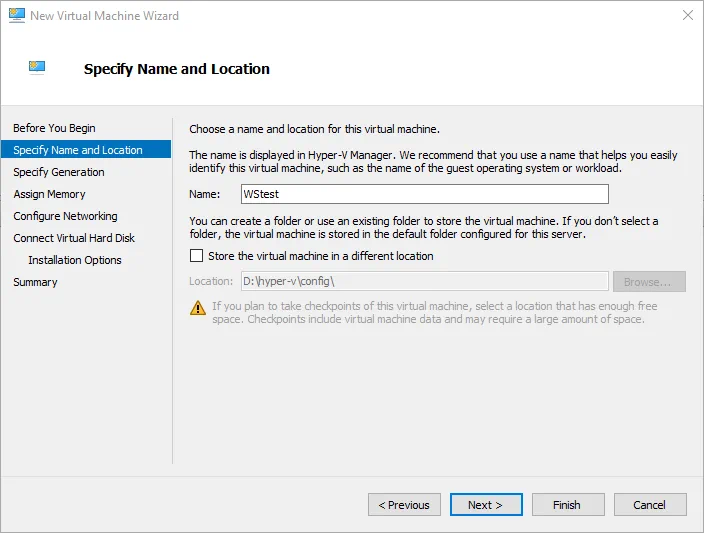Go to the Specify Generation step

pyautogui.click(x=59, y=172)
